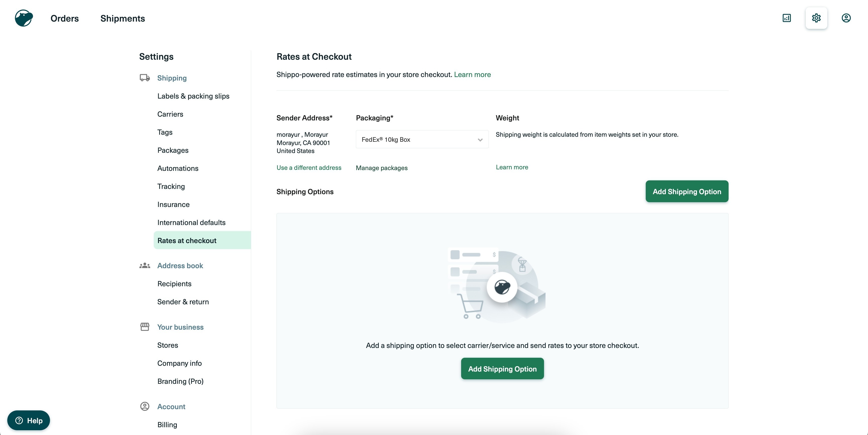Click the Your business storefront icon
The width and height of the screenshot is (868, 435).
145,327
